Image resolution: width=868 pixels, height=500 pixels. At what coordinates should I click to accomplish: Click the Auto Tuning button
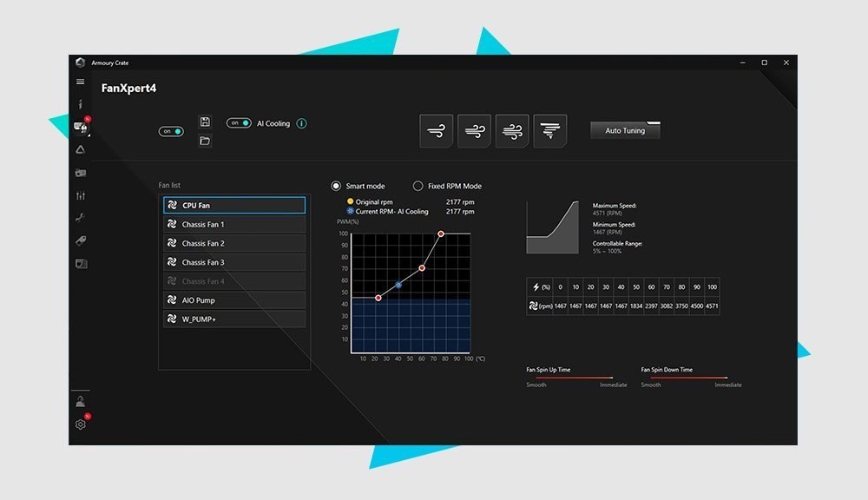(625, 131)
